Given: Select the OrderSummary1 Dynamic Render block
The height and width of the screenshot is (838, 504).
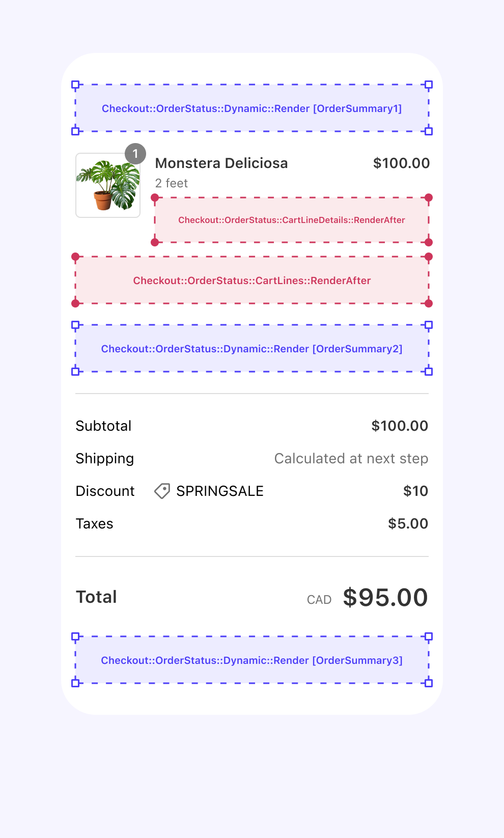Looking at the screenshot, I should tap(252, 108).
